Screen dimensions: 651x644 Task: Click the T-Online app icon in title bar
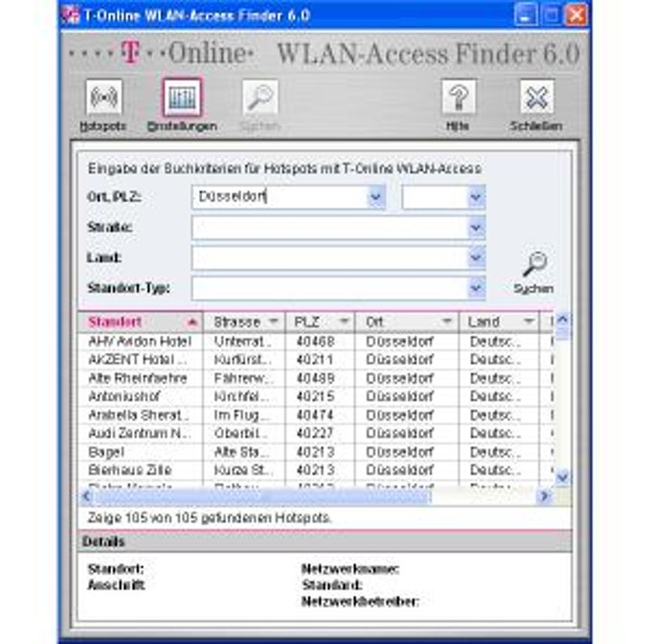[x=70, y=15]
